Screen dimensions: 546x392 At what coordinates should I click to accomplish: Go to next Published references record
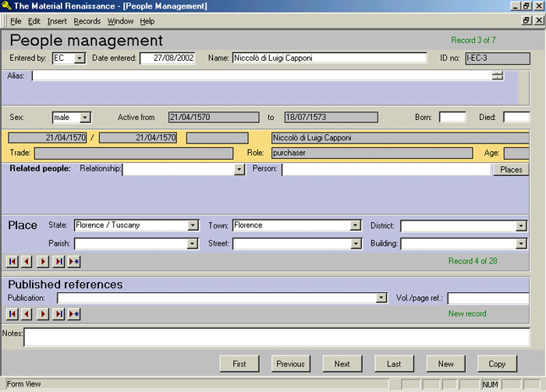[43, 313]
